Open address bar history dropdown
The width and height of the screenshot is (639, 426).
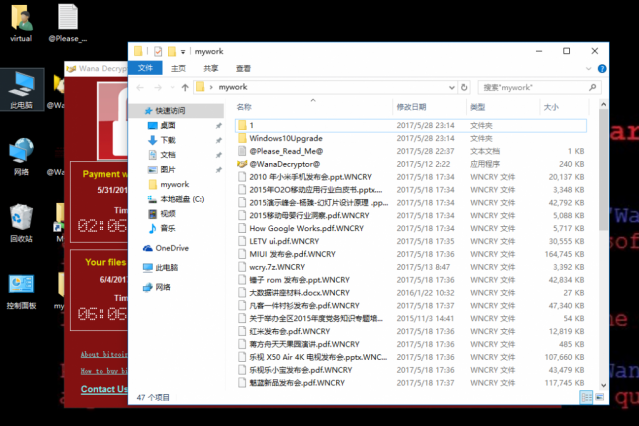coord(452,87)
